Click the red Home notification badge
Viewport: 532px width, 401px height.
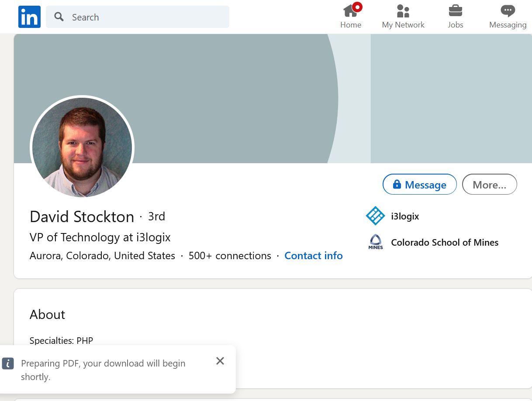(x=357, y=7)
